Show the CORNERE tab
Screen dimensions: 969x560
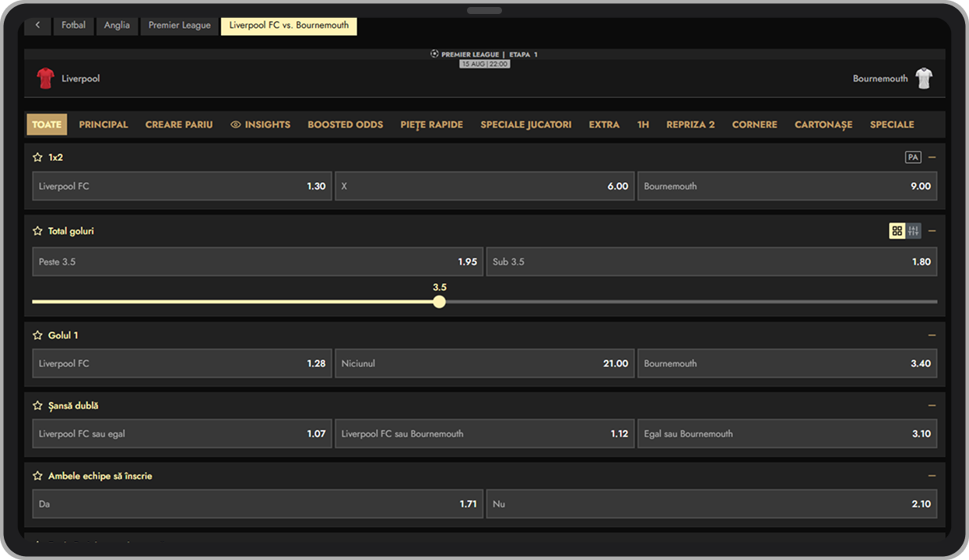[755, 124]
